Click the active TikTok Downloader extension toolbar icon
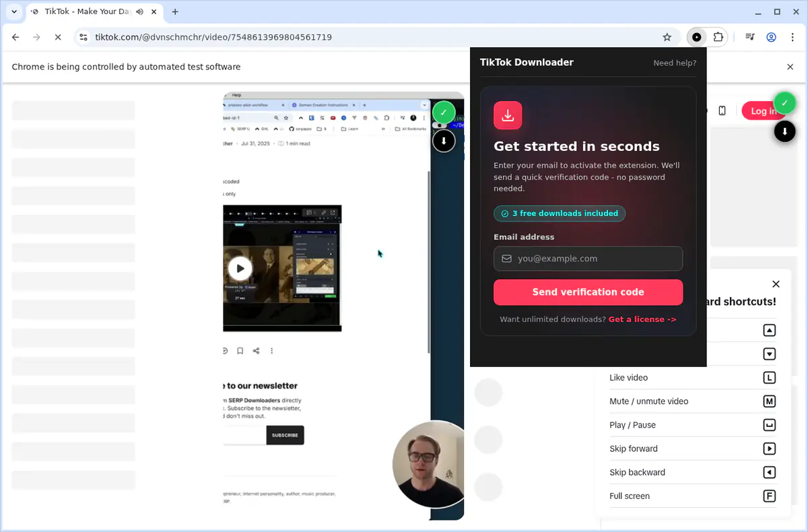Image resolution: width=808 pixels, height=532 pixels. point(697,37)
